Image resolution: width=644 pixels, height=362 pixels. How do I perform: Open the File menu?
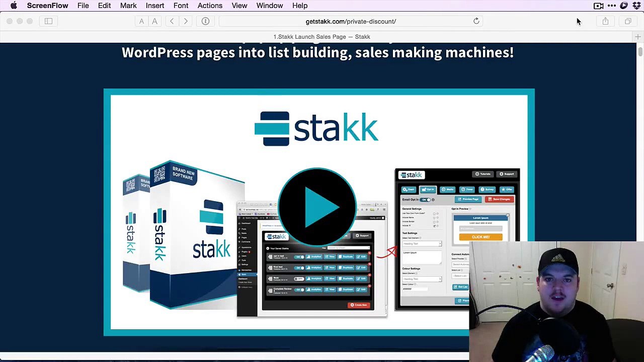83,6
